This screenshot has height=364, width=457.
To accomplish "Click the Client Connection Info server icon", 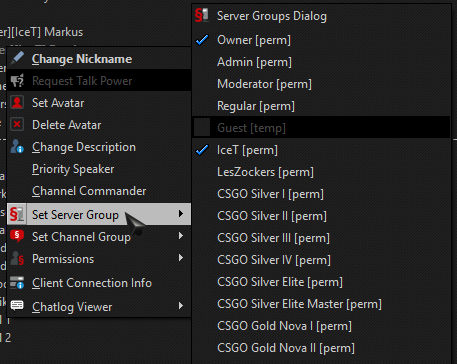I will [17, 283].
